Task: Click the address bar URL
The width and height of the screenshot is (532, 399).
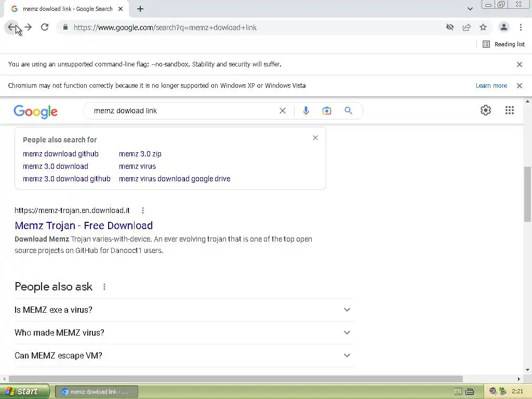Action: click(165, 28)
